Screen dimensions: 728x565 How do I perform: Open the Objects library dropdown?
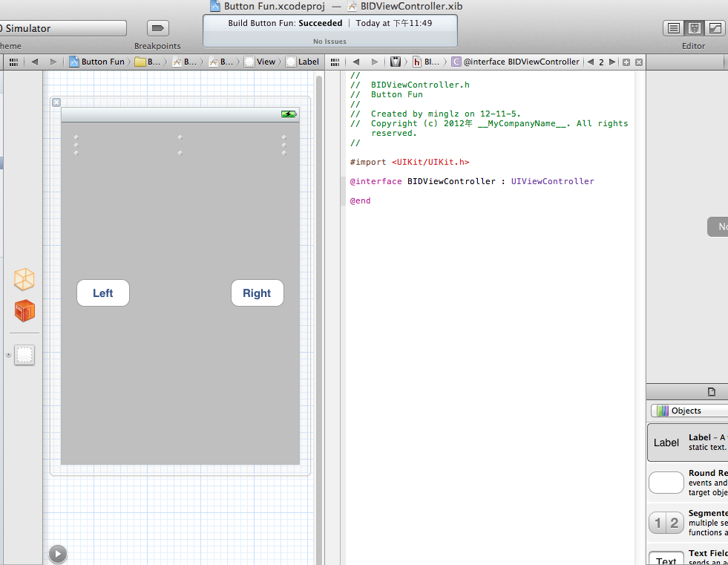tap(689, 411)
